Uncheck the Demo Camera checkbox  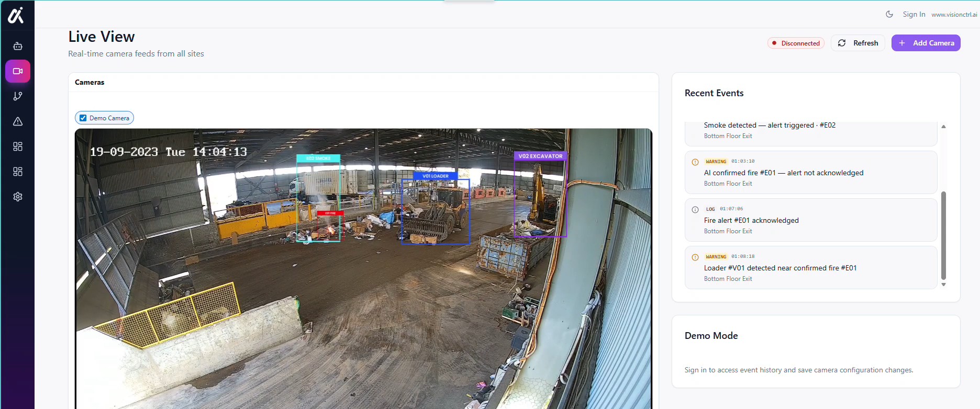point(83,118)
